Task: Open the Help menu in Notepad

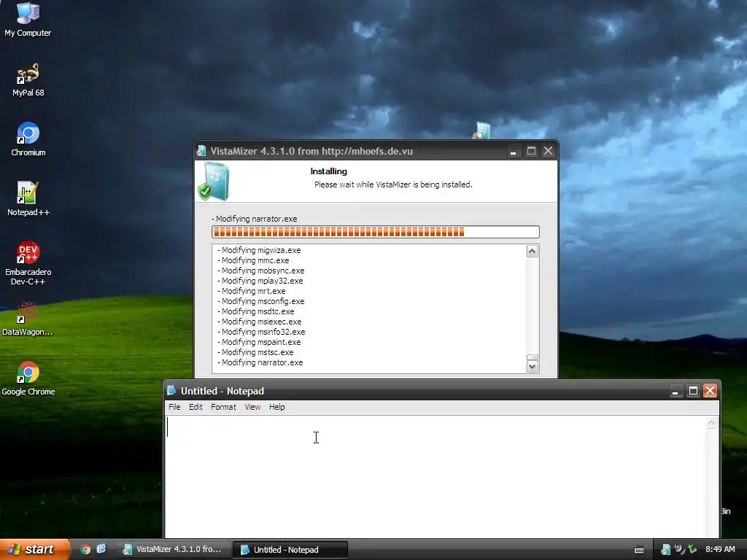Action: click(x=276, y=407)
